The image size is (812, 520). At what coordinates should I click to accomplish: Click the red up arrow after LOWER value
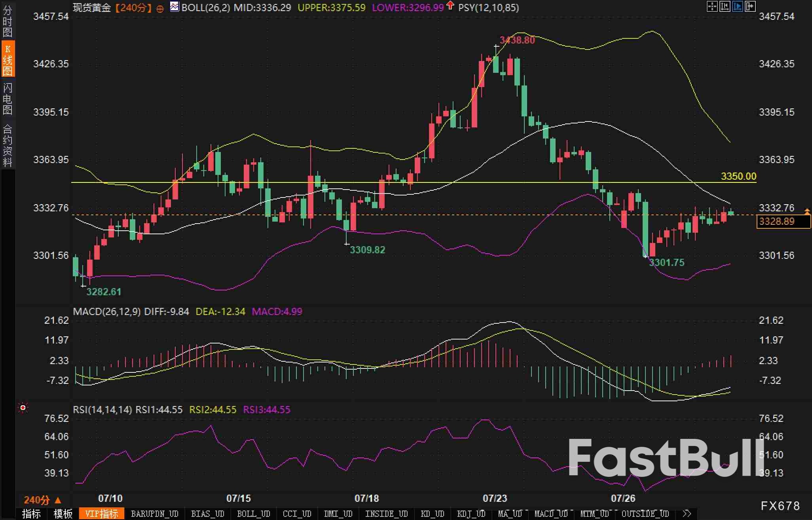pyautogui.click(x=450, y=6)
